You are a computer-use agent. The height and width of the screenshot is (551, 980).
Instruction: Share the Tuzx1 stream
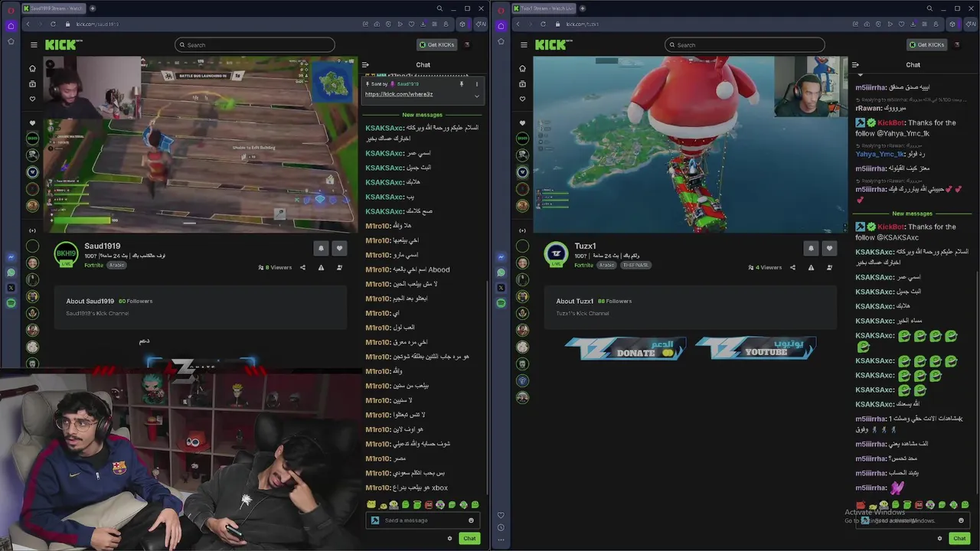click(x=792, y=267)
